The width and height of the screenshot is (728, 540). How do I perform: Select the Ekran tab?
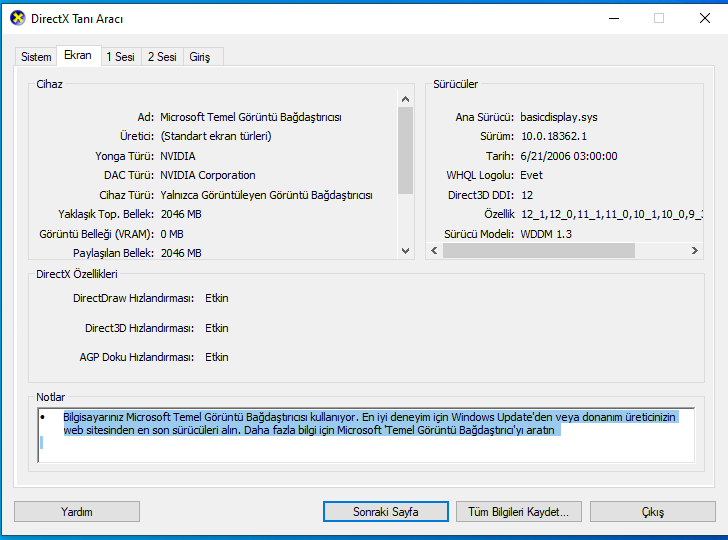pyautogui.click(x=78, y=55)
